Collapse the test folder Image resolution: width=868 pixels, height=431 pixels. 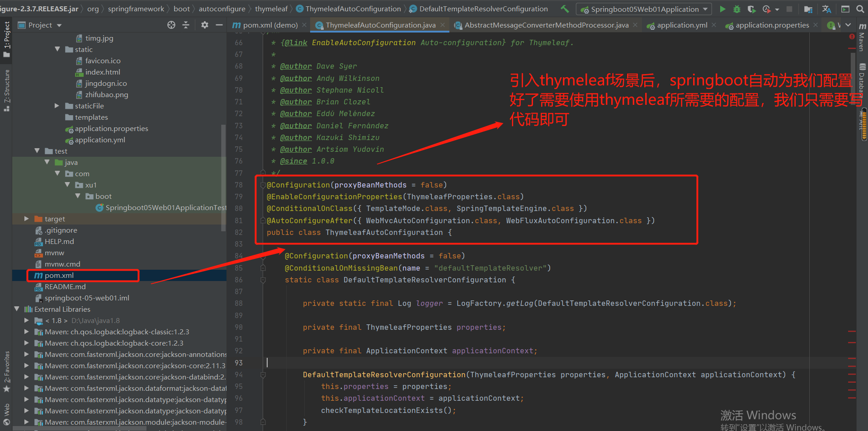click(x=37, y=151)
